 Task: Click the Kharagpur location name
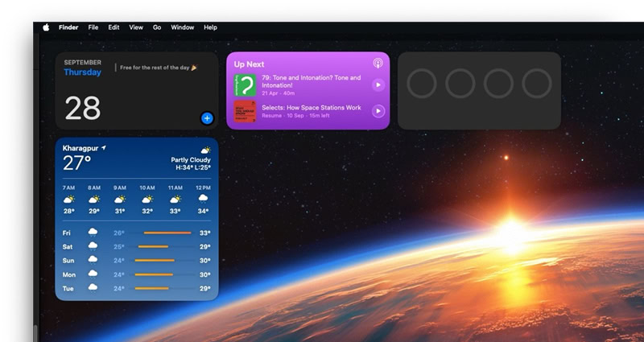click(x=81, y=148)
